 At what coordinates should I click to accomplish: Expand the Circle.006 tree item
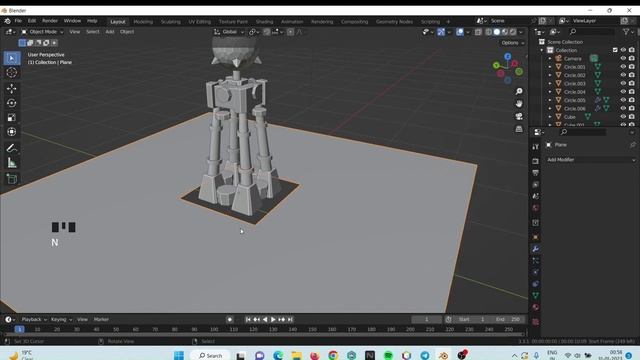(550, 109)
